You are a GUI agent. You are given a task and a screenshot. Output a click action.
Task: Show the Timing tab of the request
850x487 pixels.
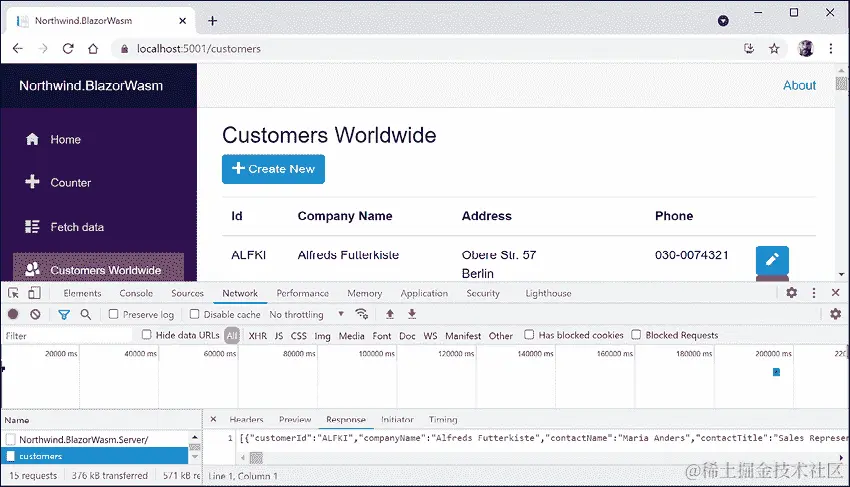pos(443,420)
